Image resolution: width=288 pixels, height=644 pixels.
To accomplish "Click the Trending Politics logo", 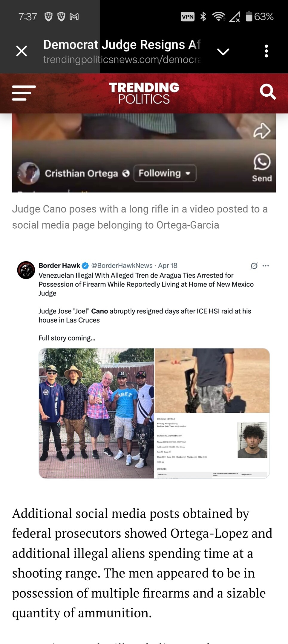I will [144, 93].
